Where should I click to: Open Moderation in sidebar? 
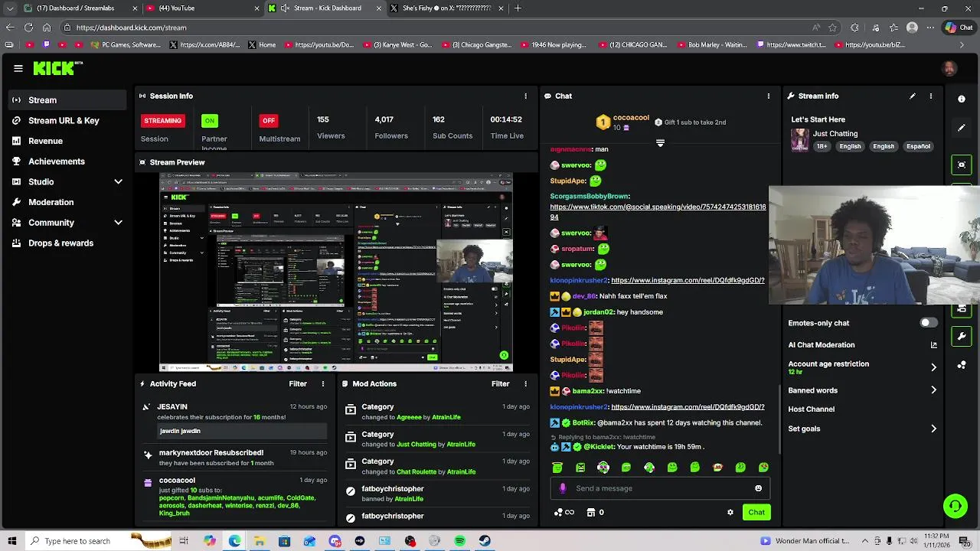point(67,202)
